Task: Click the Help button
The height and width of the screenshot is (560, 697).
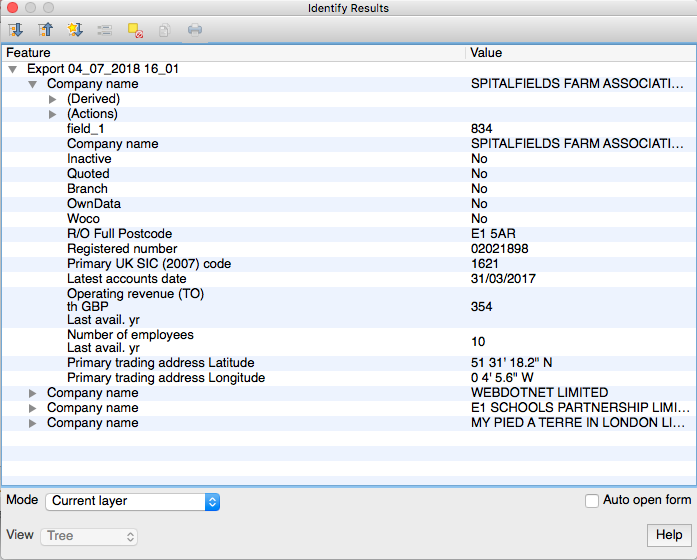Action: coord(669,535)
